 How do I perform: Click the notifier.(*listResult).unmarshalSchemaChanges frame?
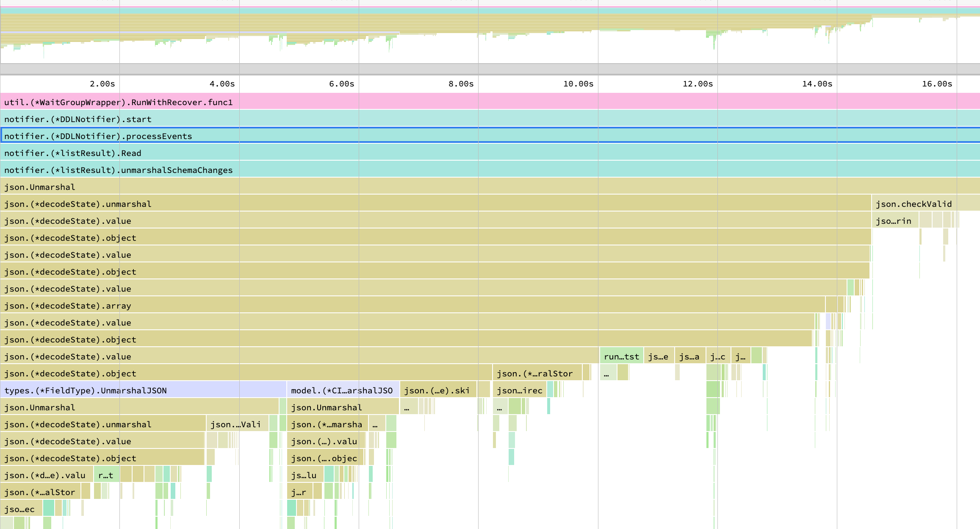pos(119,170)
